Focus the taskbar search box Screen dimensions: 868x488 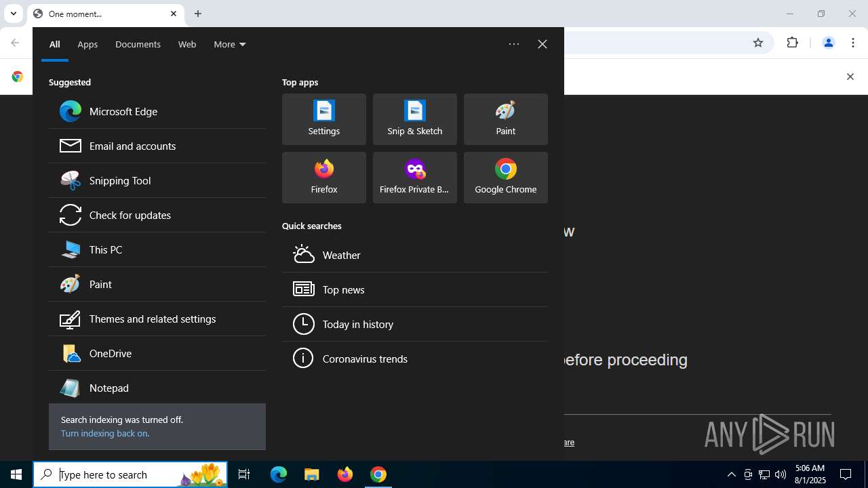130,474
